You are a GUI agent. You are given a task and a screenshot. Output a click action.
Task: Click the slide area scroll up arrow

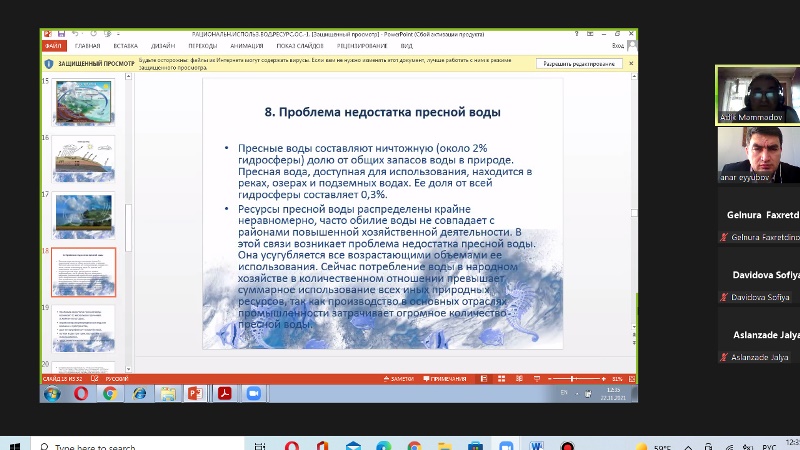point(634,77)
